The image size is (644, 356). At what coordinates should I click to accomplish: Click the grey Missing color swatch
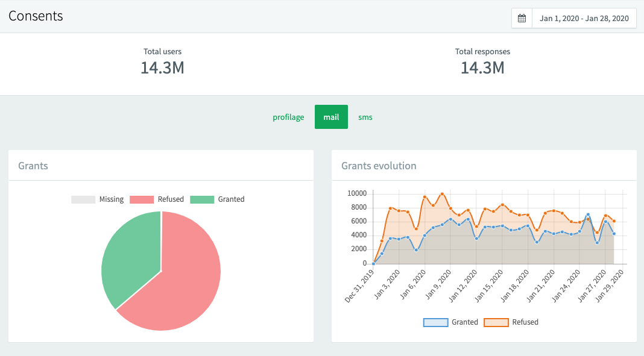pos(83,199)
